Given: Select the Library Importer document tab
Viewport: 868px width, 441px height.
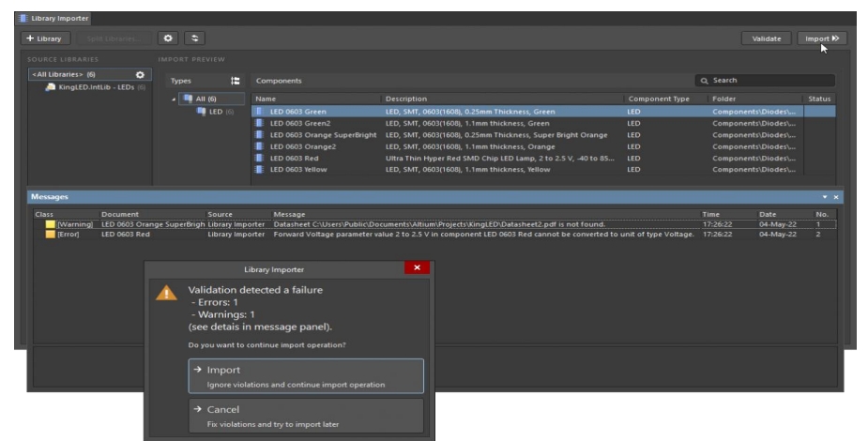Looking at the screenshot, I should 53,18.
